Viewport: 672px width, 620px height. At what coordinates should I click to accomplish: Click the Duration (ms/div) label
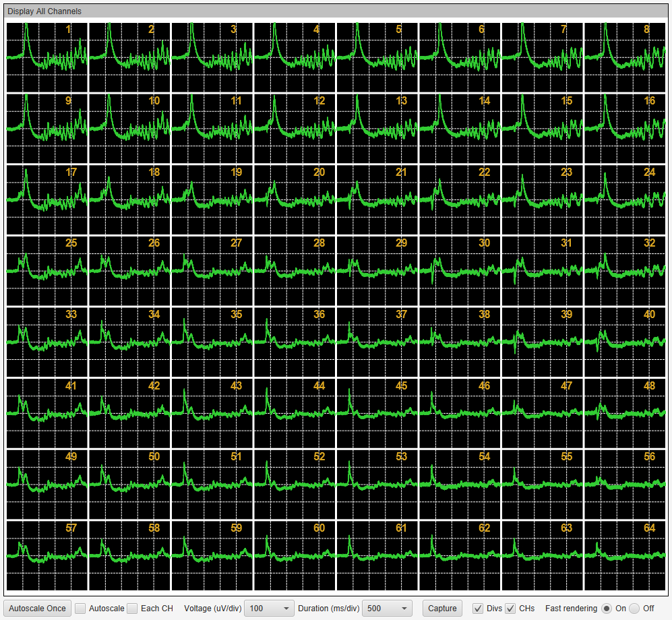point(329,609)
